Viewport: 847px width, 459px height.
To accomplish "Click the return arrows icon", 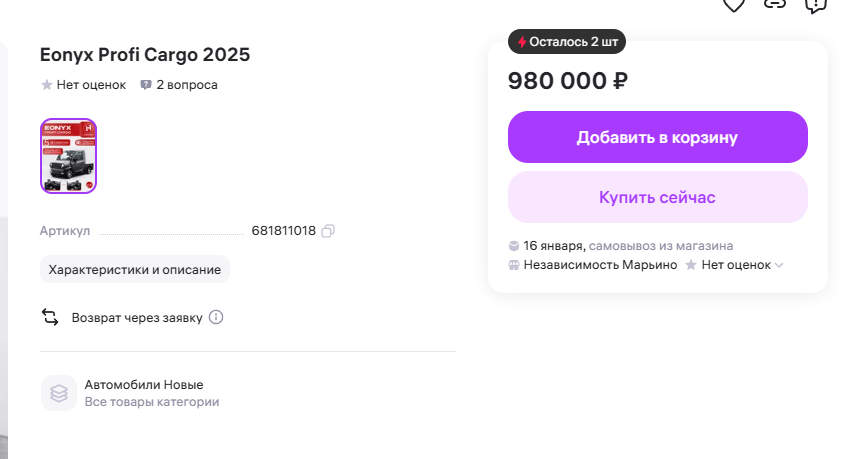I will pyautogui.click(x=50, y=318).
